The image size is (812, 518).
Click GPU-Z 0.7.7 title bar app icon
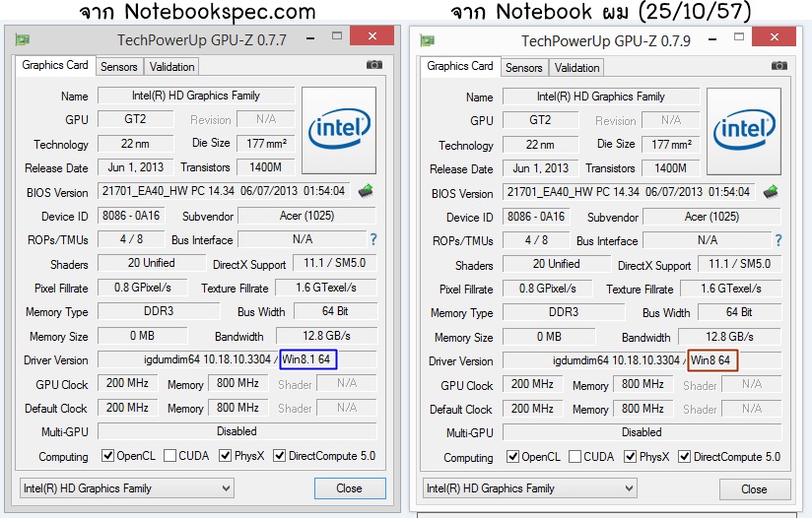(x=23, y=39)
